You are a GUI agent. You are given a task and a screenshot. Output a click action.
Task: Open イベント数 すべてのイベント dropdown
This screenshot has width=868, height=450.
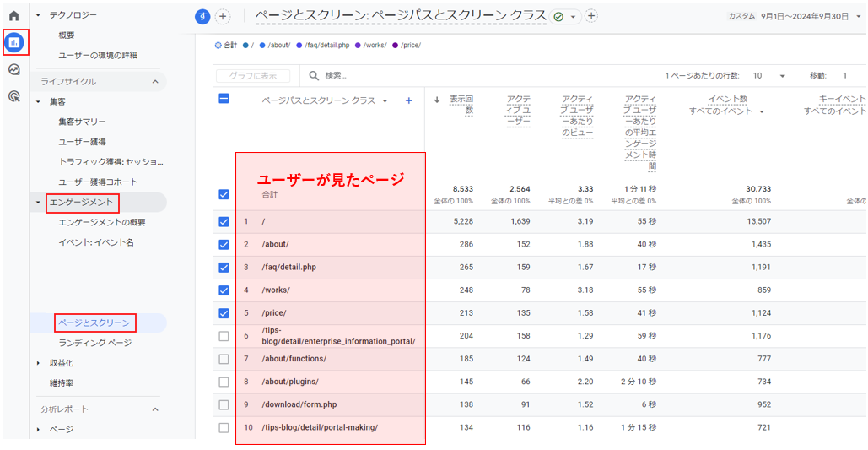coord(762,112)
